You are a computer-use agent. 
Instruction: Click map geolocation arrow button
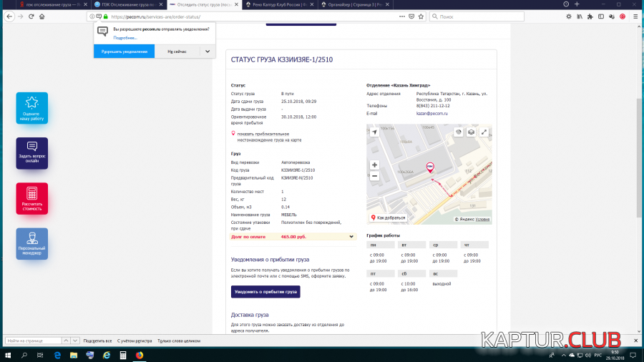(374, 132)
